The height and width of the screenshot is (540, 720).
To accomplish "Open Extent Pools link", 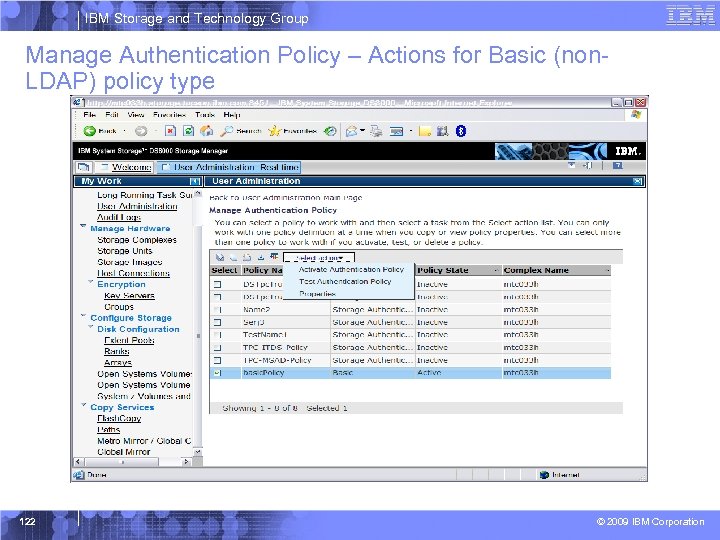I will click(x=129, y=340).
